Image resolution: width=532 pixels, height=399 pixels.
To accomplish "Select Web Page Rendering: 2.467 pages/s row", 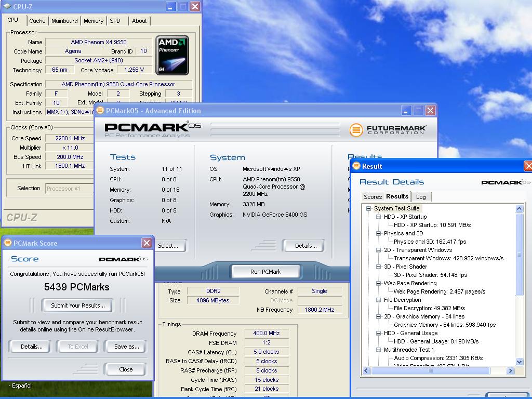I will 440,291.
